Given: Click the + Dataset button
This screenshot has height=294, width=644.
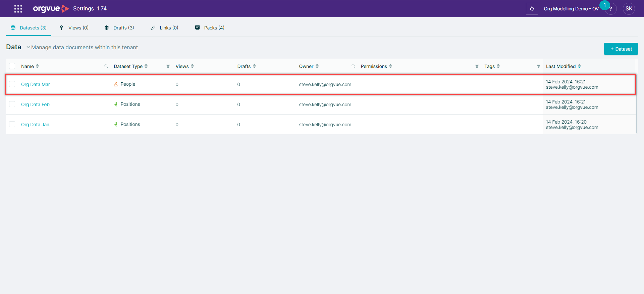Looking at the screenshot, I should coord(621,49).
